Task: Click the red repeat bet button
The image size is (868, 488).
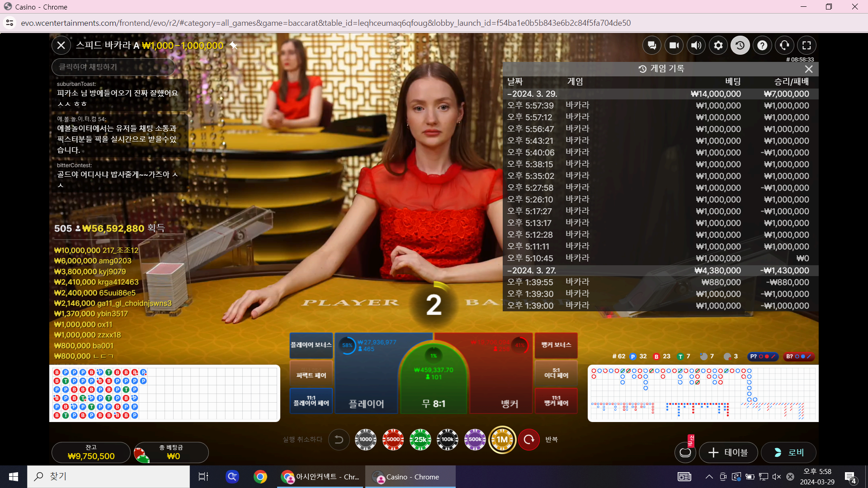Action: click(529, 439)
